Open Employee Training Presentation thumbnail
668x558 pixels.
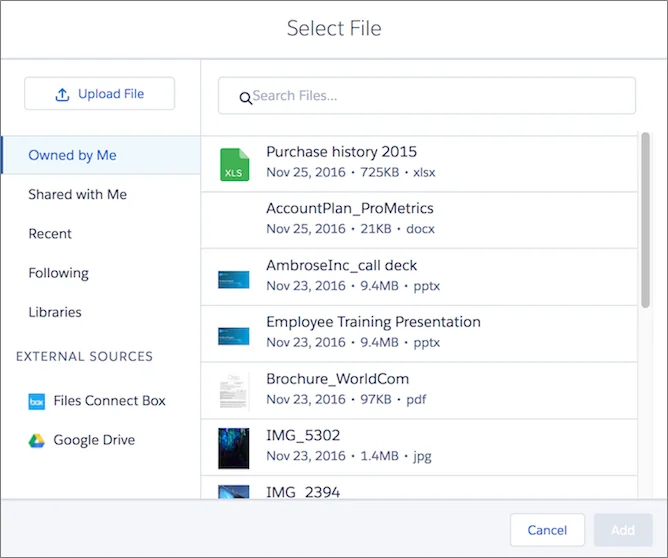tap(233, 336)
